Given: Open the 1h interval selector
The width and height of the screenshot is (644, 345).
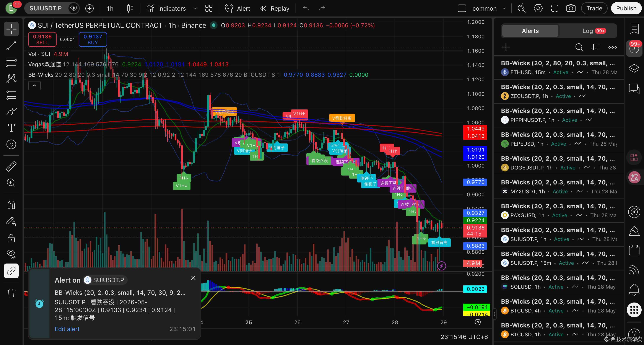Looking at the screenshot, I should coord(110,8).
